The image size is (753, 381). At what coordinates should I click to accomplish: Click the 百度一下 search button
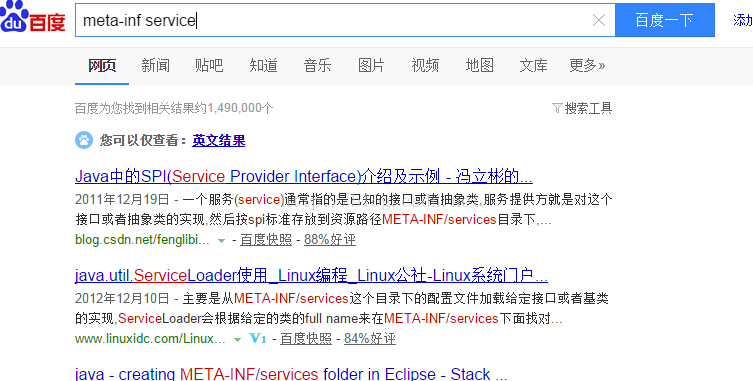coord(665,20)
